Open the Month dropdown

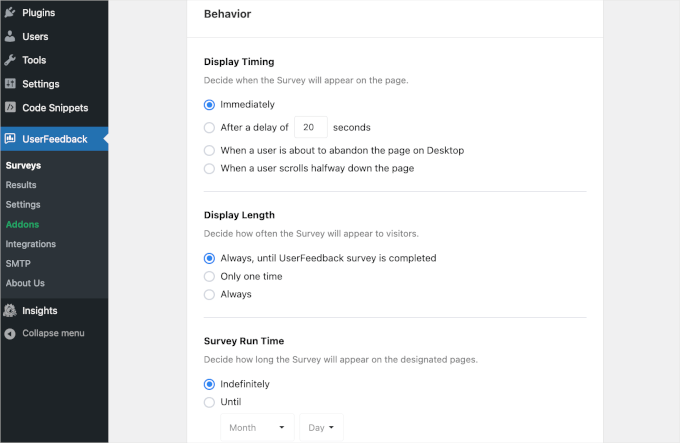coord(257,427)
